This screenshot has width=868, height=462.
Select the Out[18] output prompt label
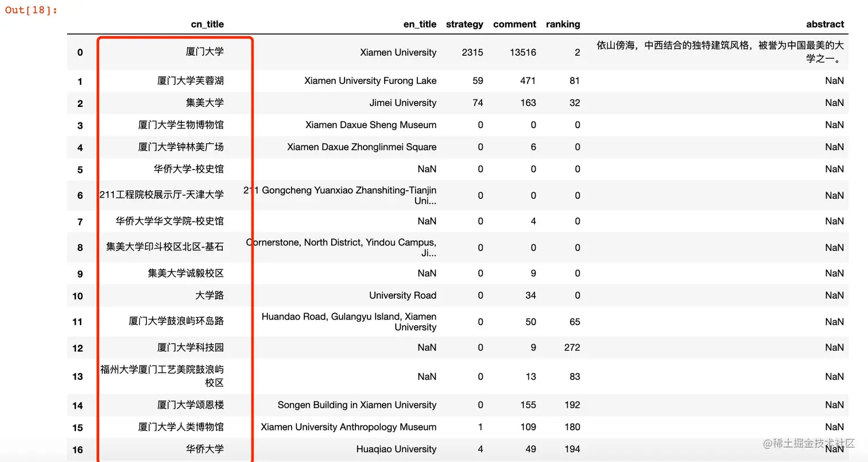[32, 10]
